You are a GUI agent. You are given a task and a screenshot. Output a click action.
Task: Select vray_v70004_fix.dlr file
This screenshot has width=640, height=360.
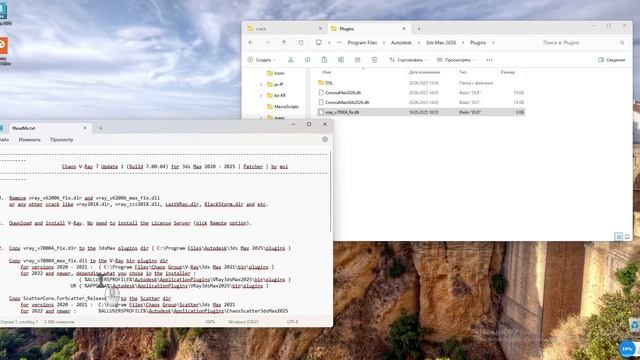(x=420, y=112)
